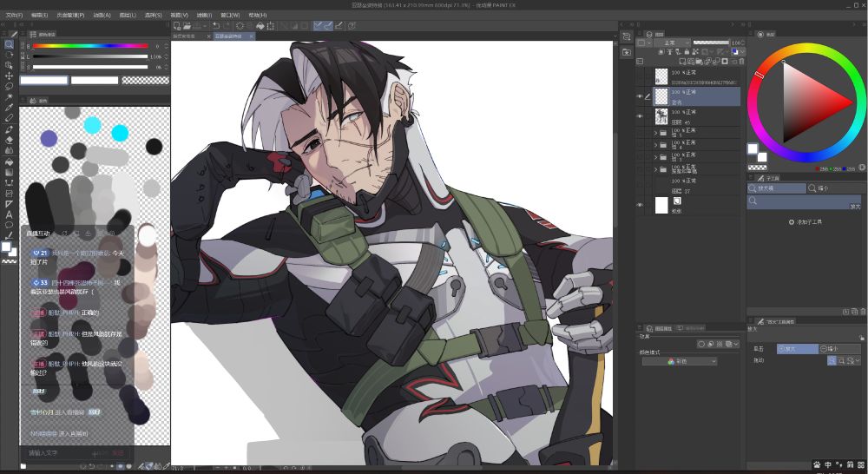Toggle visibility eye of the layer 45 row
The height and width of the screenshot is (474, 868).
coord(640,116)
